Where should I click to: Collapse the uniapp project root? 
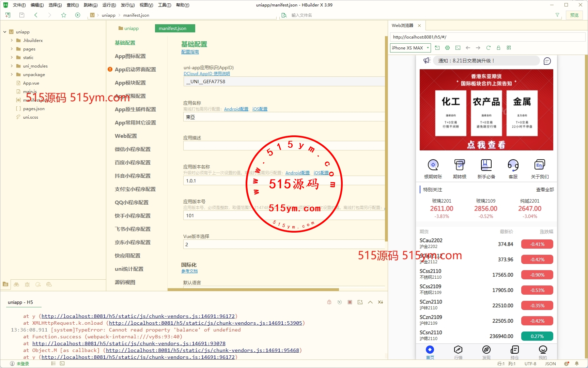point(5,32)
